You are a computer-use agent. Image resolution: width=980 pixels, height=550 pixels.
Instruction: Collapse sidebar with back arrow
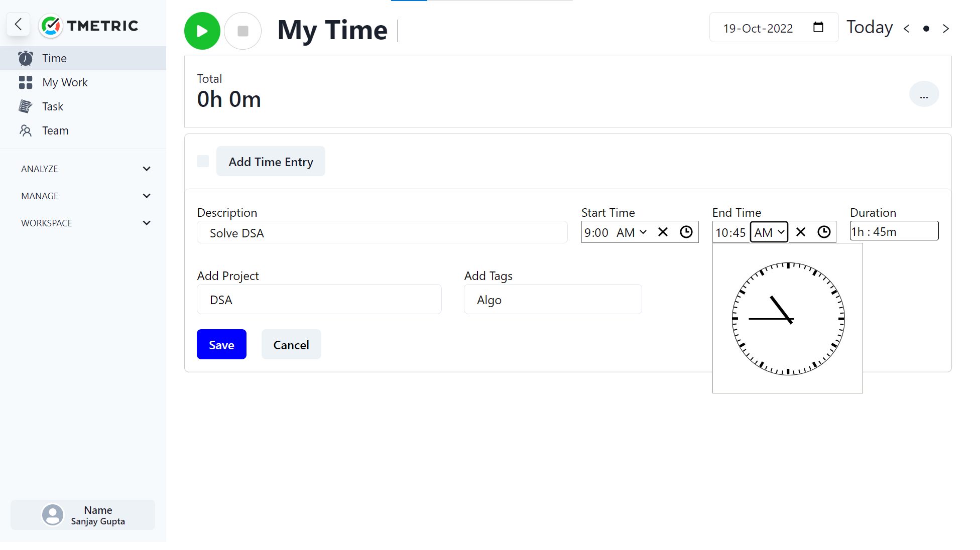click(x=18, y=24)
